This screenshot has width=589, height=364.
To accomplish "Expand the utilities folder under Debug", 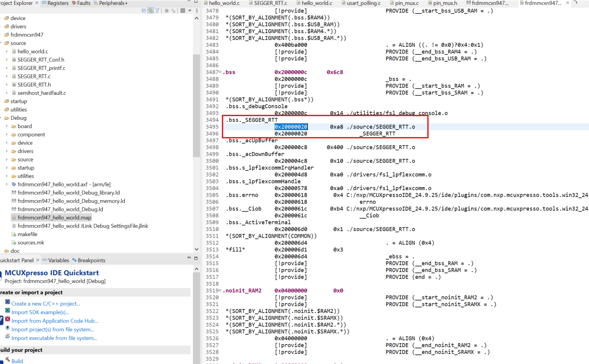I will click(7, 176).
